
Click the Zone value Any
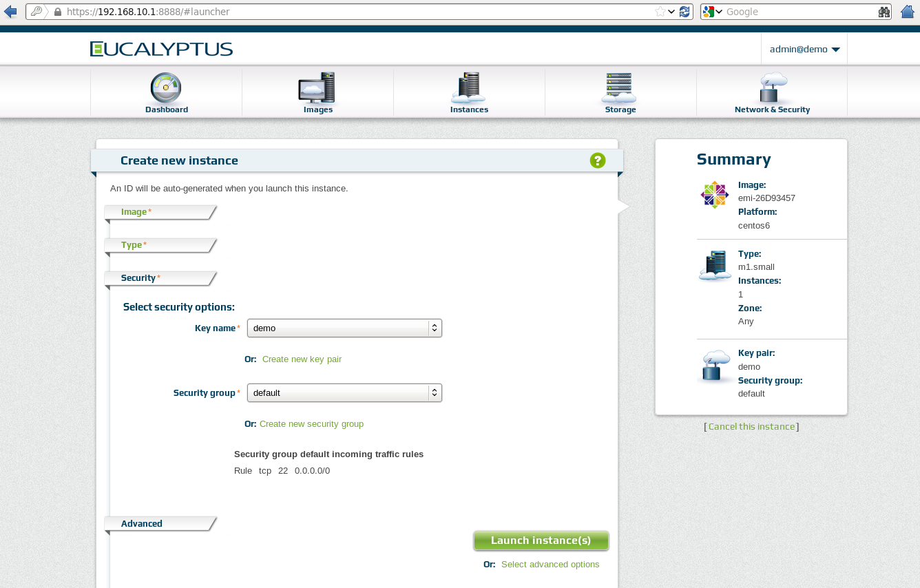point(746,322)
